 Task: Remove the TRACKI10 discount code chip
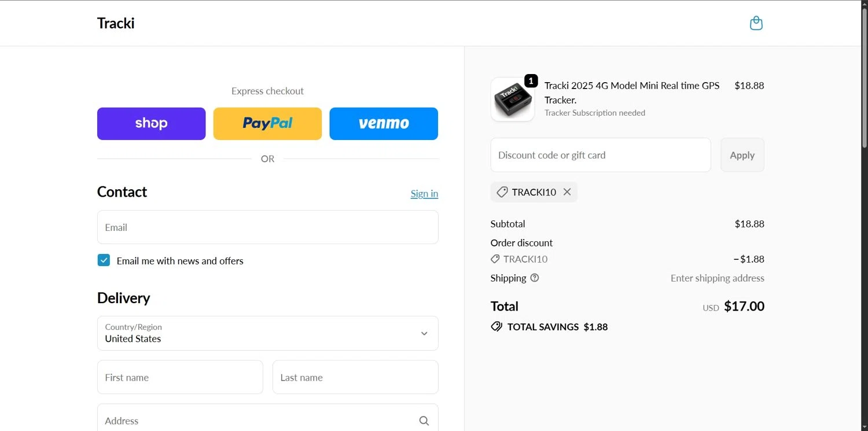tap(567, 192)
